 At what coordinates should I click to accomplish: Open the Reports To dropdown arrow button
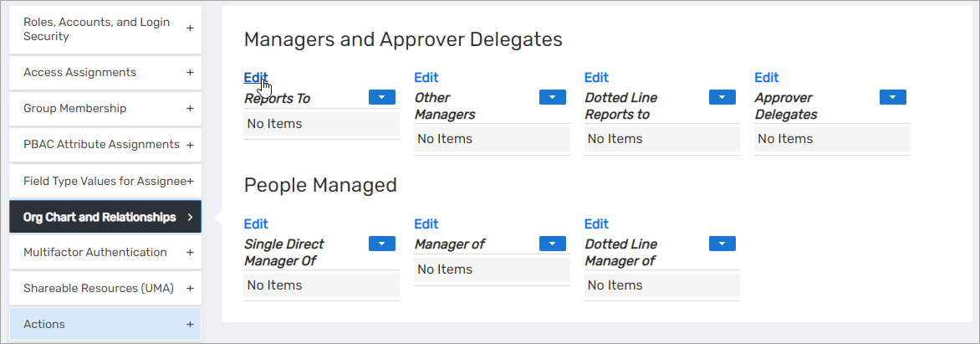[381, 97]
